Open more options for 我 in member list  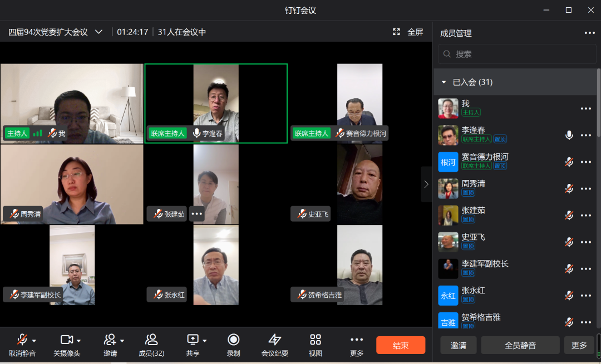585,109
